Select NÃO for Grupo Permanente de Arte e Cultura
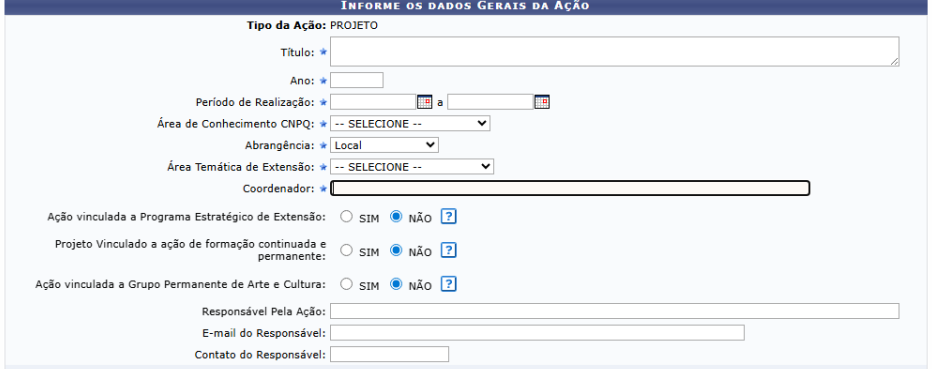 click(x=396, y=285)
